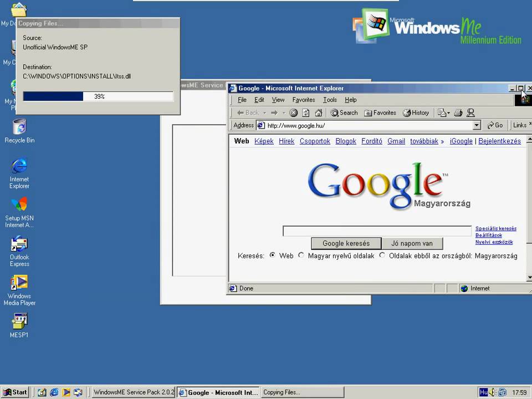Click the Hu language indicator in tray
Image resolution: width=532 pixels, height=399 pixels.
pyautogui.click(x=483, y=392)
